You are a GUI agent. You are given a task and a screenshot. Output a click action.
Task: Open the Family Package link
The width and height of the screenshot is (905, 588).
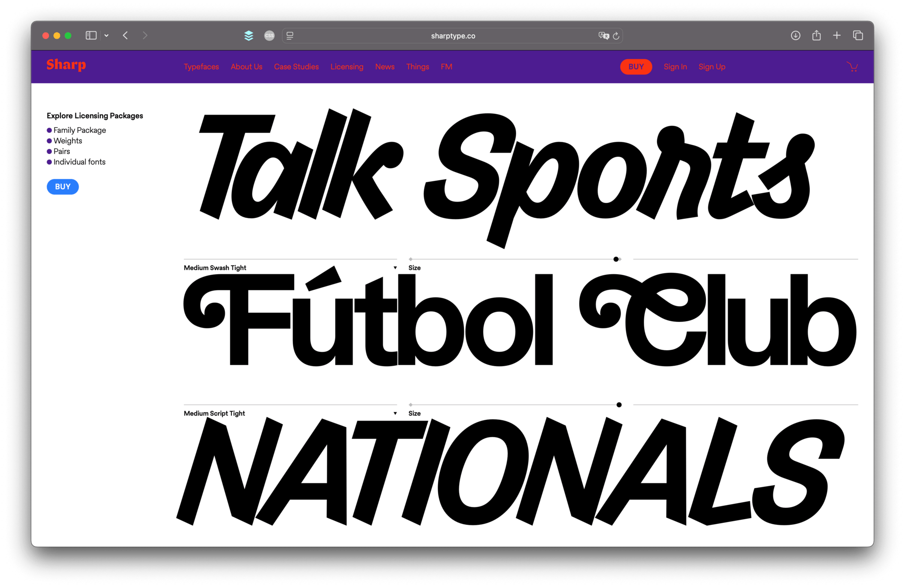click(80, 130)
